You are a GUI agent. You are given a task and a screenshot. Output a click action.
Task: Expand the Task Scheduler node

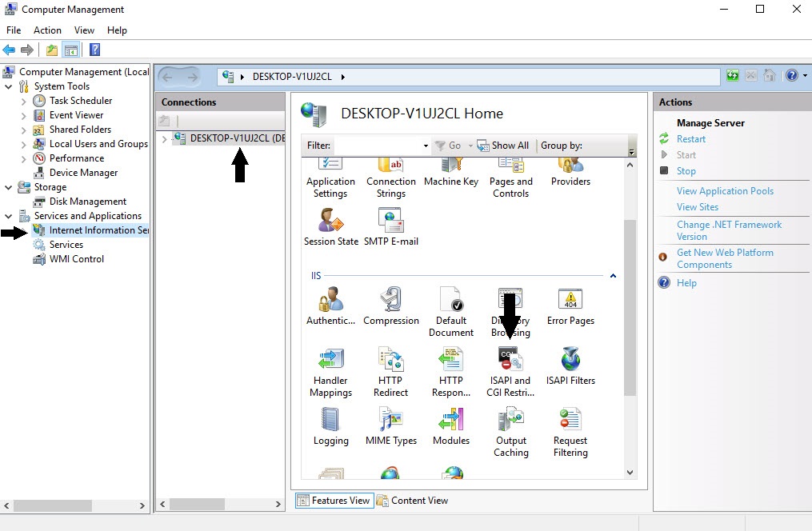pos(23,101)
